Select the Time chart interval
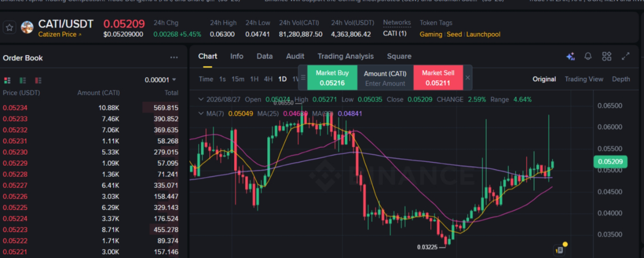Screen dimensions: 644x258 point(206,79)
